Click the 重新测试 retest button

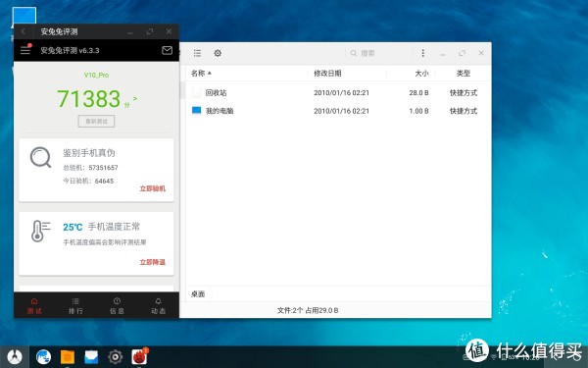coord(96,122)
